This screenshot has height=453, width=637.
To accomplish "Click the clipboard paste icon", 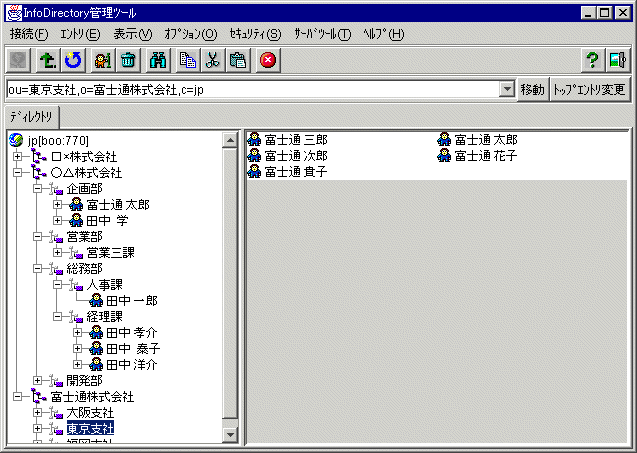I will [x=238, y=61].
